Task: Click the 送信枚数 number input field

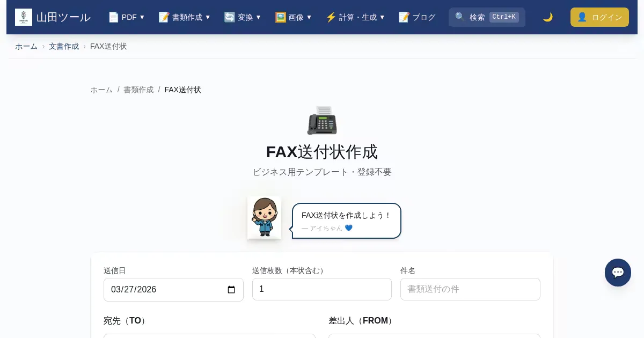Action: [x=321, y=289]
